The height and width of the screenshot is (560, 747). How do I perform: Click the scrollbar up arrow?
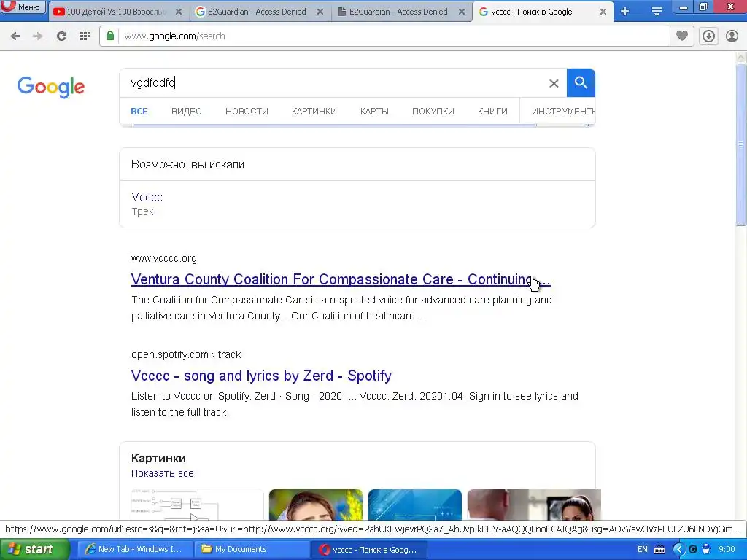tap(741, 58)
